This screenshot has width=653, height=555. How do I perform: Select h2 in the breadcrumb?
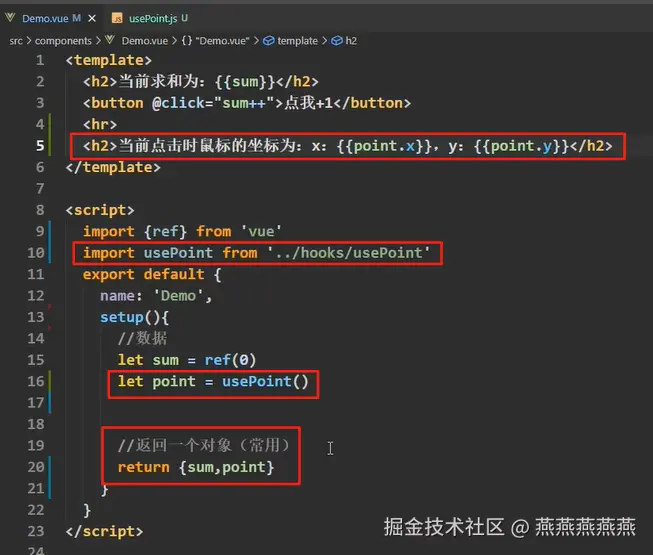[351, 41]
